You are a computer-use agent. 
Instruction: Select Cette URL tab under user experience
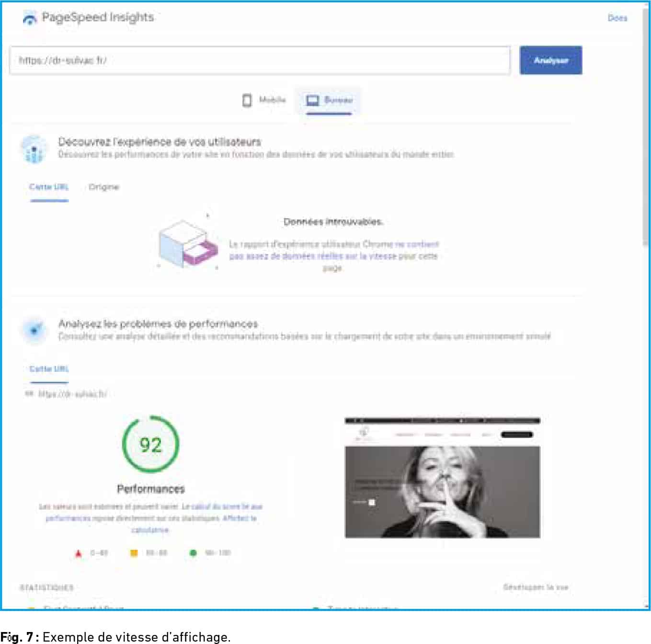click(49, 187)
